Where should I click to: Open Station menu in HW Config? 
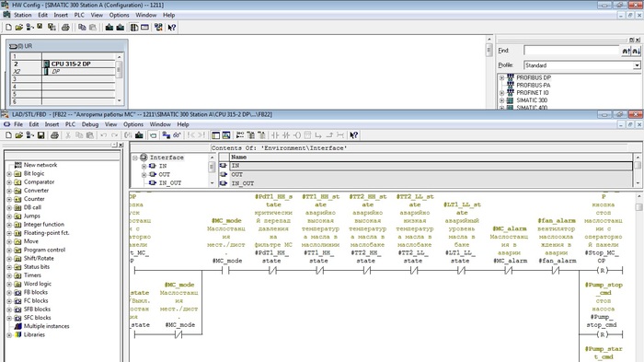(x=23, y=15)
